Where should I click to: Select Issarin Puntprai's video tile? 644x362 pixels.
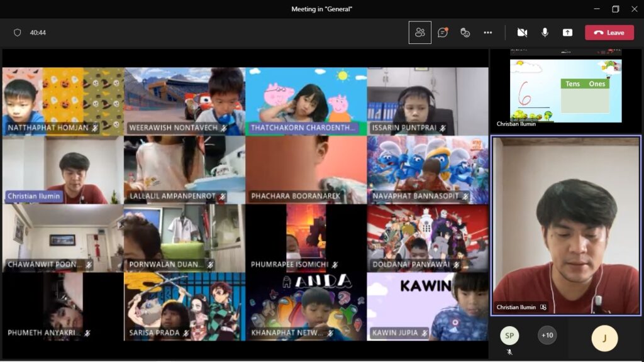(428, 101)
